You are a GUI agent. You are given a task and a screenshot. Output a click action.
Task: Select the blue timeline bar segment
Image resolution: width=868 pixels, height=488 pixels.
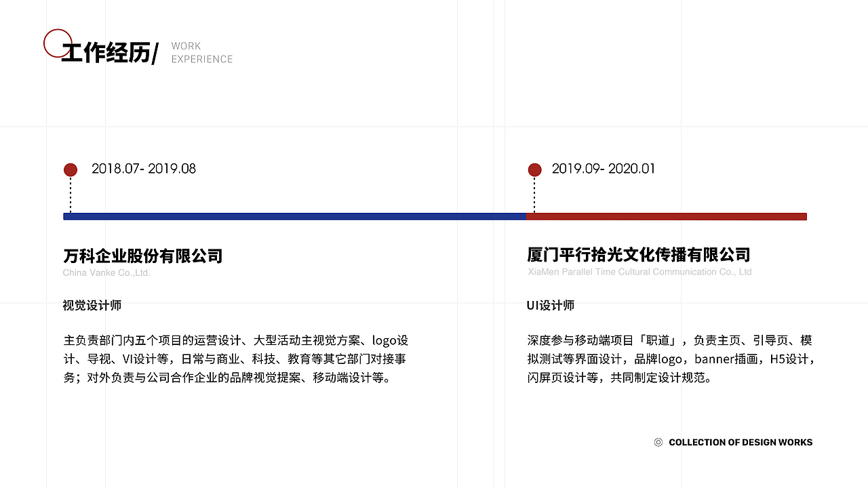(295, 216)
